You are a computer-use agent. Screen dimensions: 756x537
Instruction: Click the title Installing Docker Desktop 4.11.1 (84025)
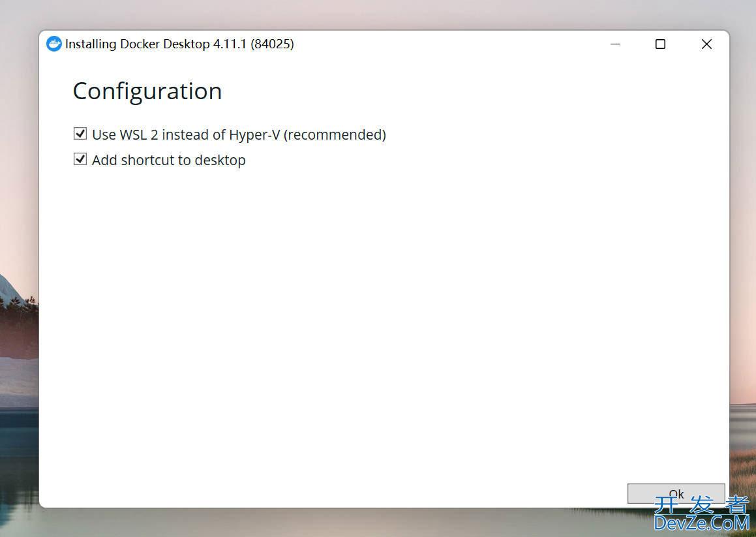coord(179,44)
